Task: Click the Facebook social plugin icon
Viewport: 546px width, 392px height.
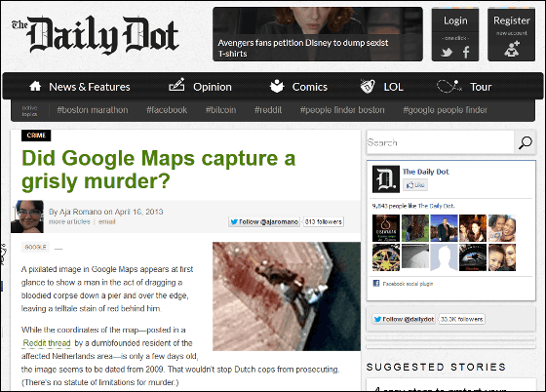Action: [376, 283]
